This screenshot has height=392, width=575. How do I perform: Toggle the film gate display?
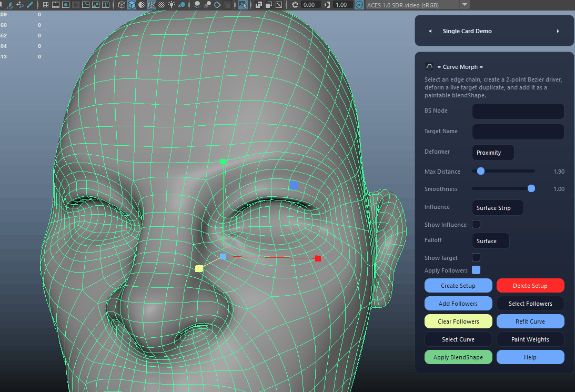point(55,5)
